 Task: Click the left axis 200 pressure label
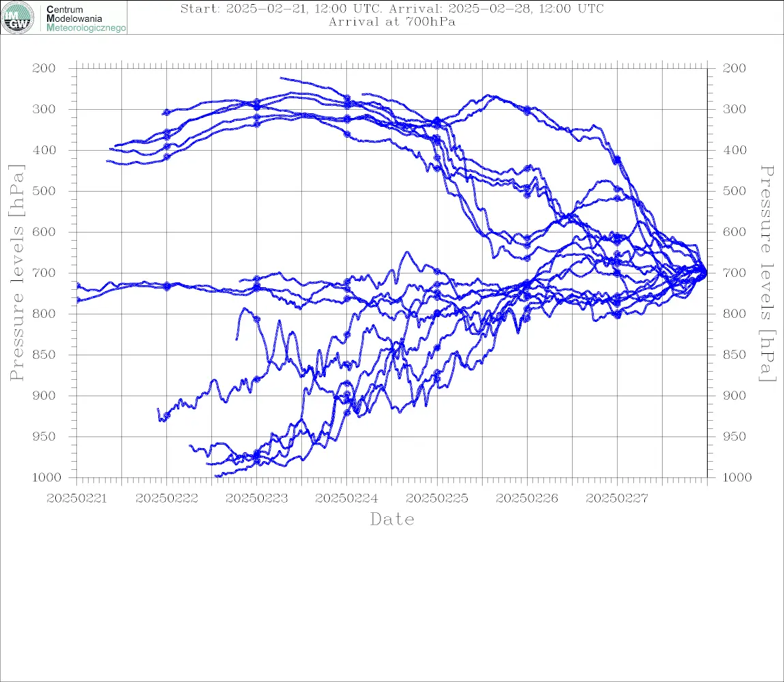(x=44, y=68)
